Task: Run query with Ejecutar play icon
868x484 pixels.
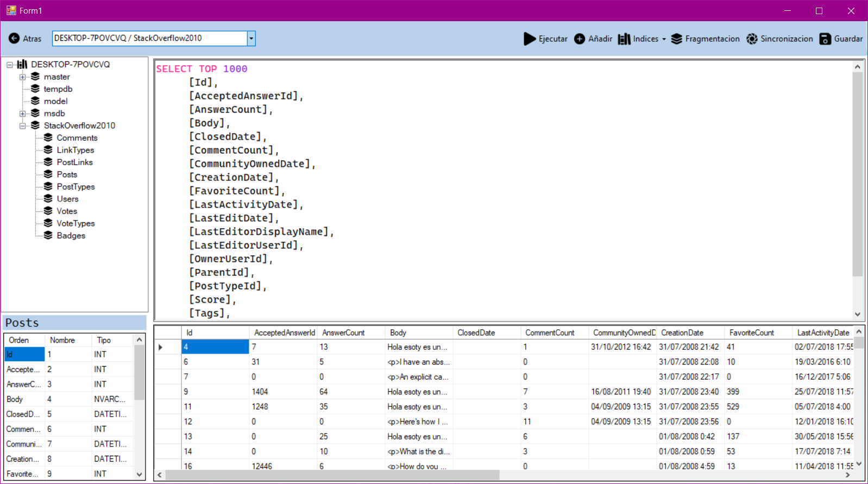Action: [x=530, y=39]
